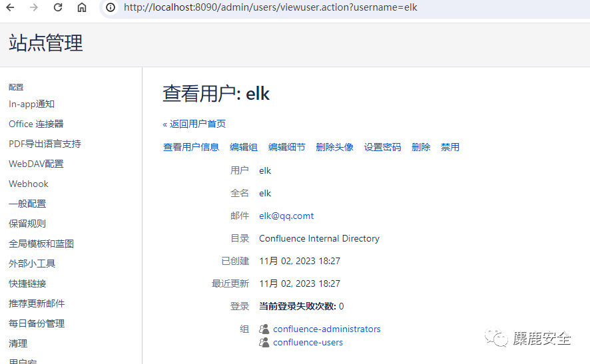Click group icon beside confluence-administrators
This screenshot has width=590, height=364.
tap(264, 329)
